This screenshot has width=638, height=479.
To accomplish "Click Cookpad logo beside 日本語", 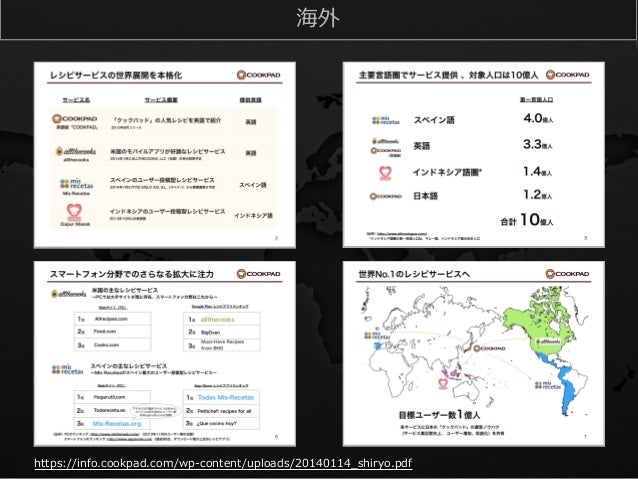I will [386, 197].
